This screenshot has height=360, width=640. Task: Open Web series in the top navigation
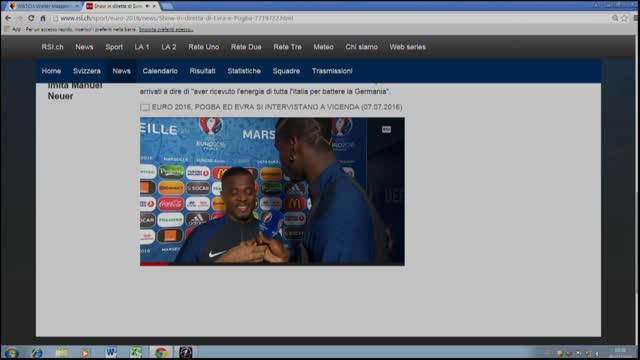point(407,47)
